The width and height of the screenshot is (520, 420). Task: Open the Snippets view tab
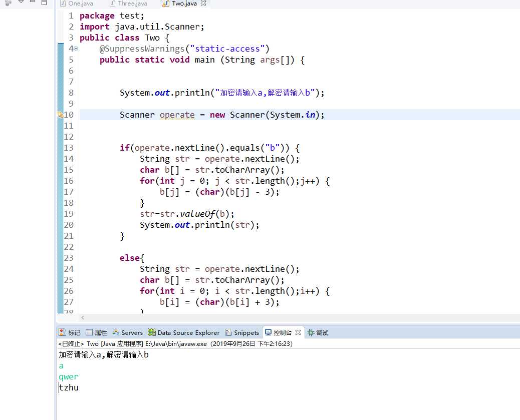click(x=242, y=332)
